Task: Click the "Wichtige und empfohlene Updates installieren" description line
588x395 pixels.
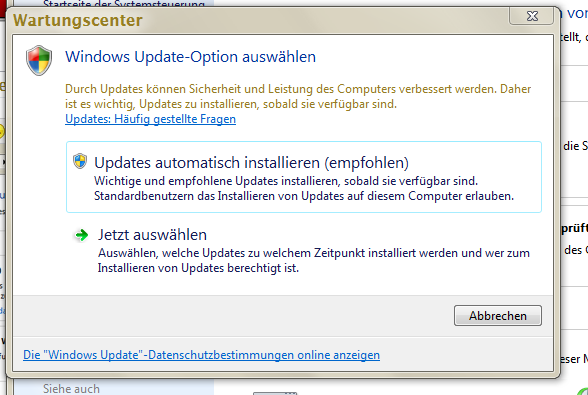Action: tap(286, 181)
